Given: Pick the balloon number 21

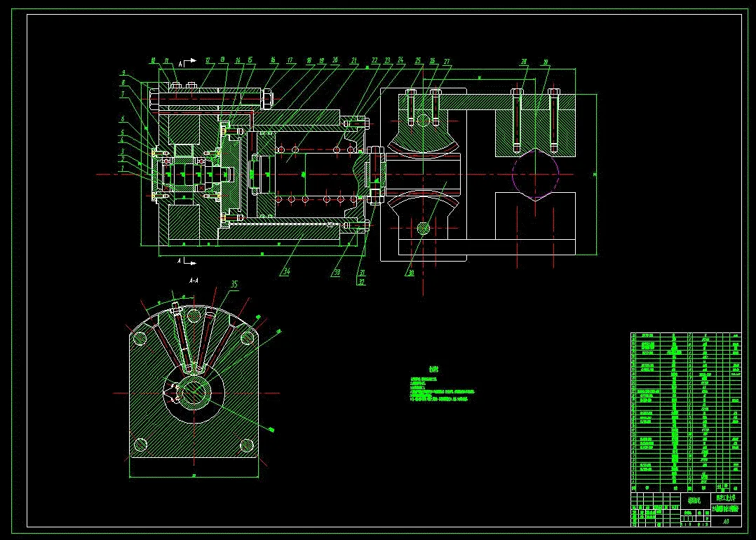Looking at the screenshot, I should (x=354, y=61).
